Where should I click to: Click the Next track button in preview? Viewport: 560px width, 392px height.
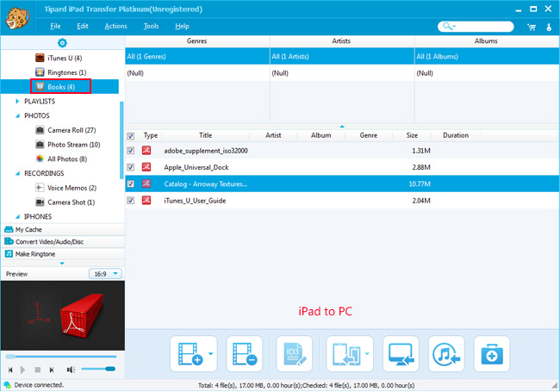[x=52, y=370]
